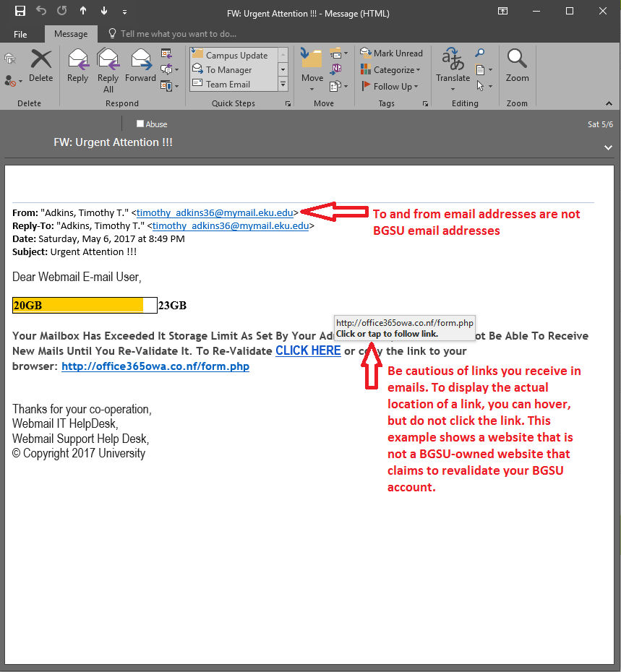621x672 pixels.
Task: Click the Save icon in quick access toolbar
Action: (20, 11)
